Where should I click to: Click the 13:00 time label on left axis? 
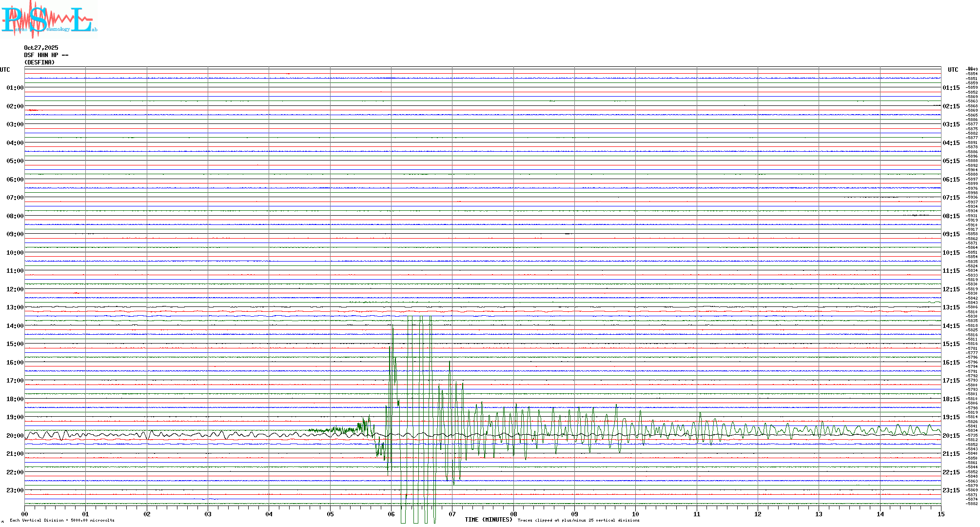point(15,307)
